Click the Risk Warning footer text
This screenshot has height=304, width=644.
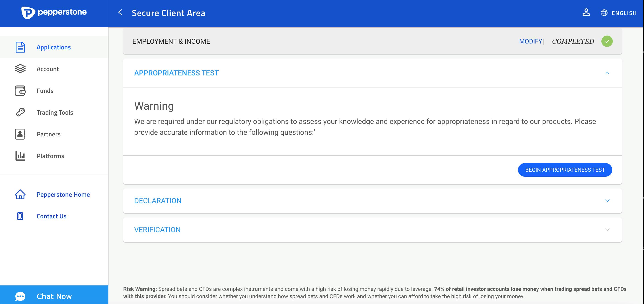[375, 292]
